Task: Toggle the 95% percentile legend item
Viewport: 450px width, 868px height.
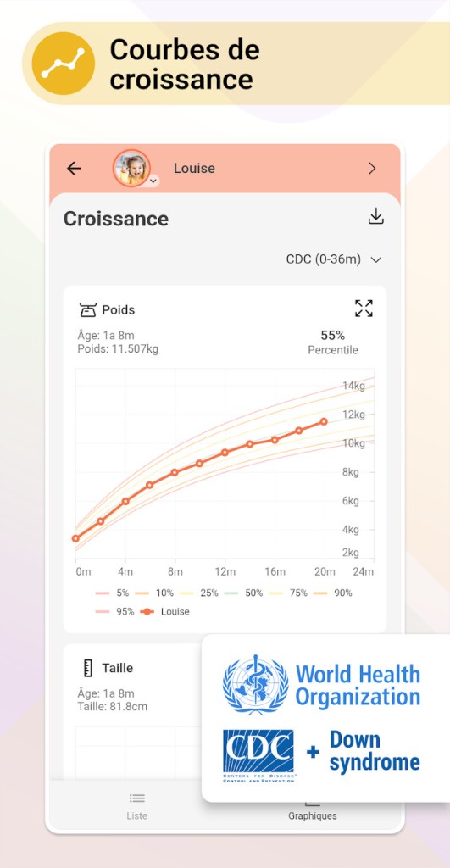Action: click(114, 612)
